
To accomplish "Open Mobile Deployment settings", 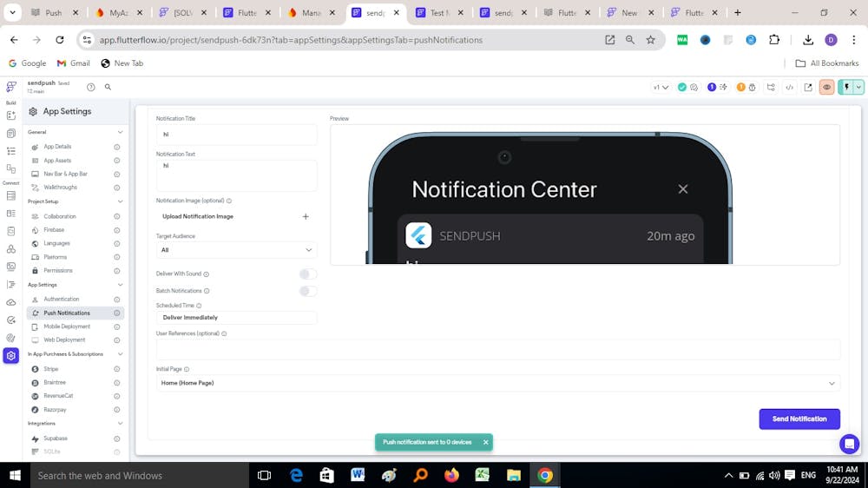I will (67, 326).
